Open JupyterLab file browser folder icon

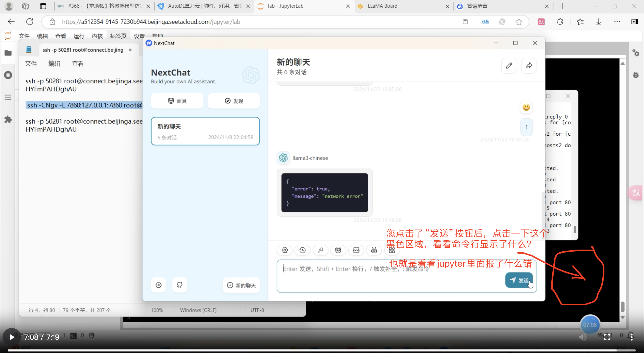pyautogui.click(x=8, y=53)
